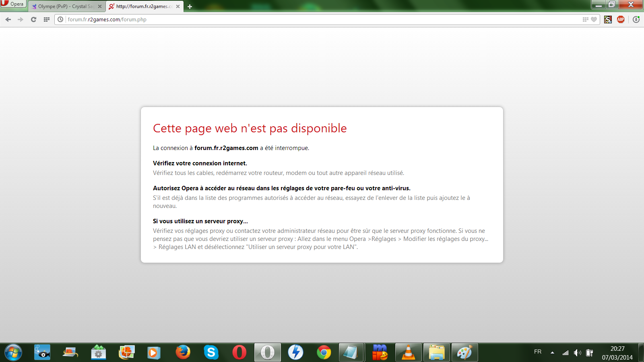Add page to Speed Dial in address bar
Screen dimensions: 644x362
[585, 19]
